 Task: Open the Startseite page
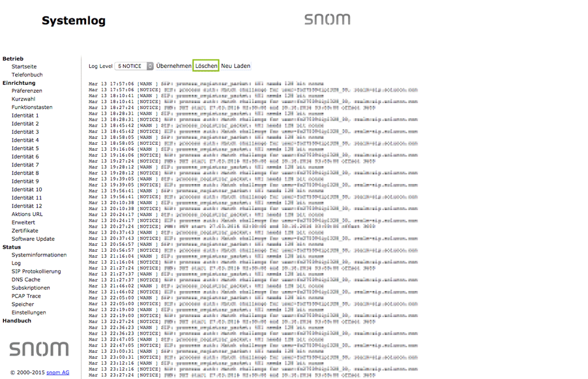pos(24,67)
